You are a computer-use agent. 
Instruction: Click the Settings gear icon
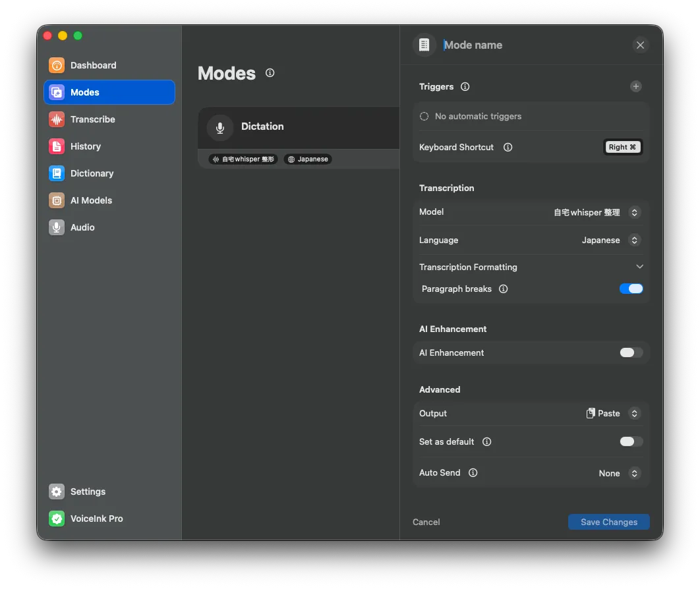(57, 491)
